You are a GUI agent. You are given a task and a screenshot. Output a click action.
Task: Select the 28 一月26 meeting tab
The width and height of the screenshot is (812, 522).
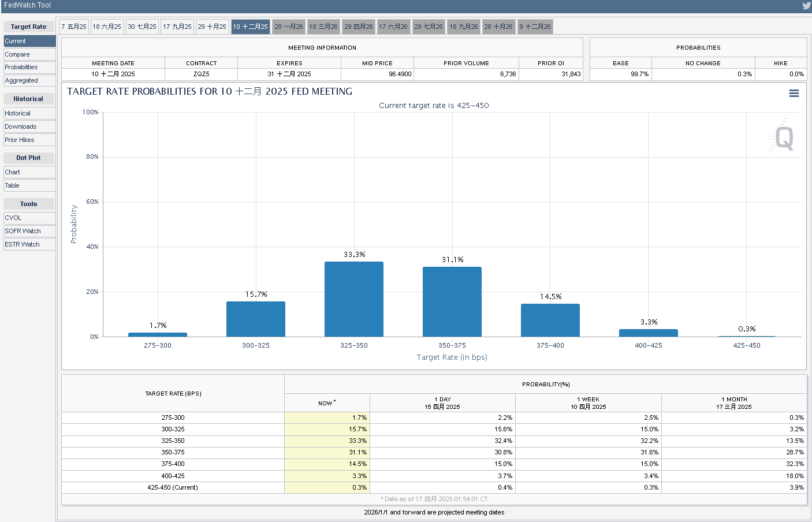click(289, 27)
